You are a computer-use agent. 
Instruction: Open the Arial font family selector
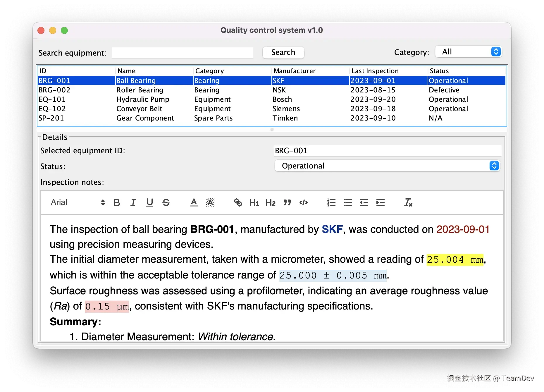click(x=76, y=202)
